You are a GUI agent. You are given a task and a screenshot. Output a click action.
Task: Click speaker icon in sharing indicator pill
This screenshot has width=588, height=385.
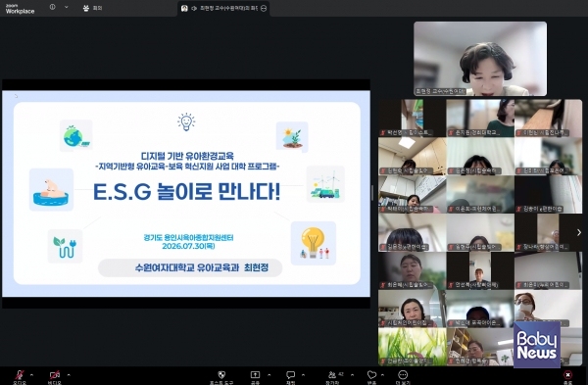click(x=194, y=8)
